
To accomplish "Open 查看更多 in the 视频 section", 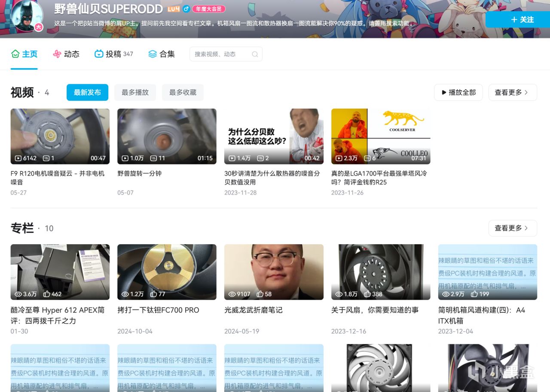I will click(513, 92).
